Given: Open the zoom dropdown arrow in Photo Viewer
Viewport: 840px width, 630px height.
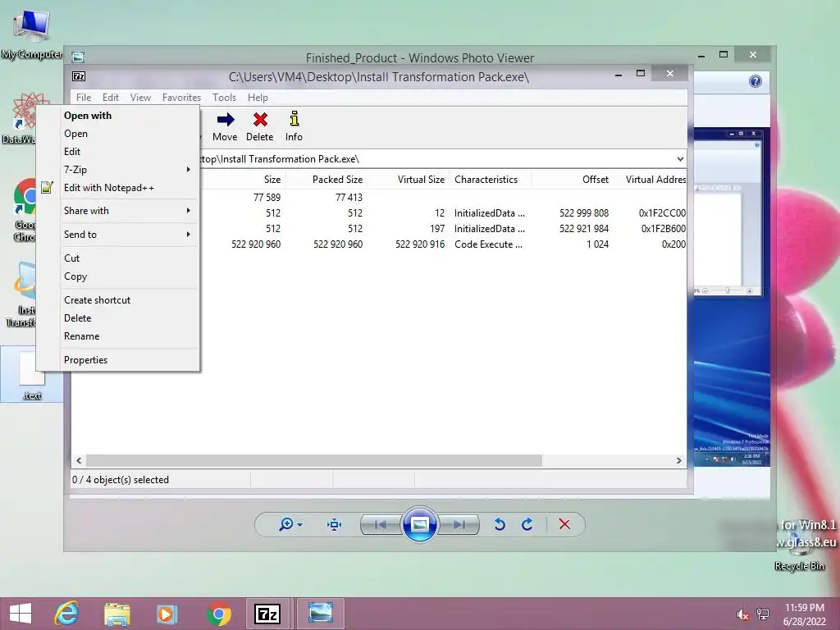Looking at the screenshot, I should [300, 525].
